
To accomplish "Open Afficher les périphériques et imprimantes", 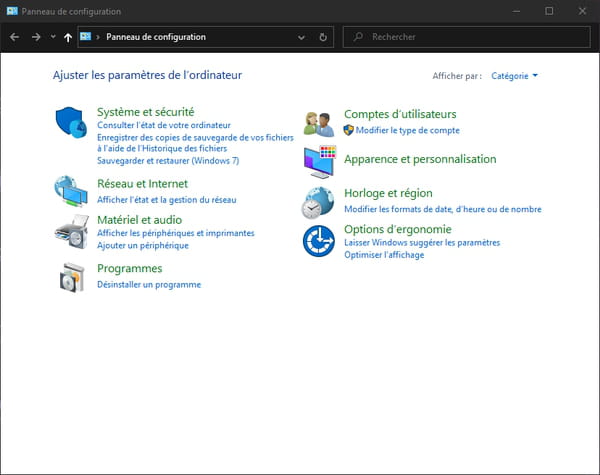I will click(176, 233).
